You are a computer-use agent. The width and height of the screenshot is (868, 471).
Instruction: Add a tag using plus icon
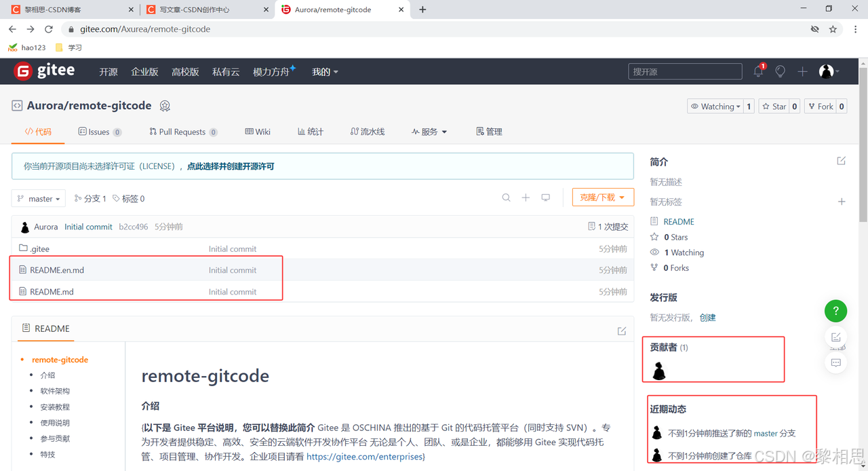(x=842, y=202)
